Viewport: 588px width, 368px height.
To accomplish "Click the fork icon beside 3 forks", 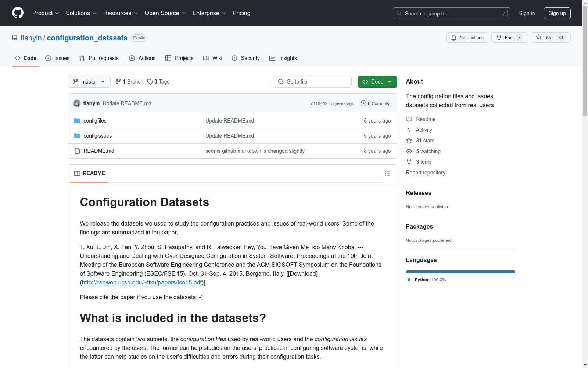I will [x=409, y=162].
